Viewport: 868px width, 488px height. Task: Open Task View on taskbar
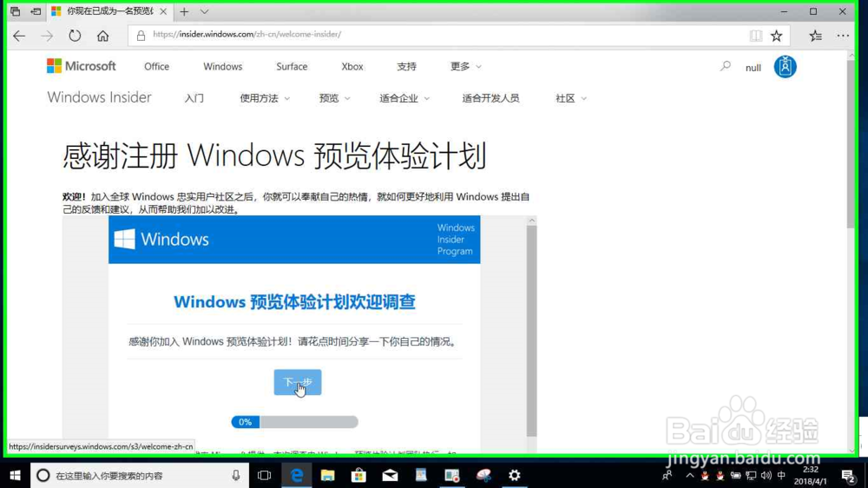point(264,475)
